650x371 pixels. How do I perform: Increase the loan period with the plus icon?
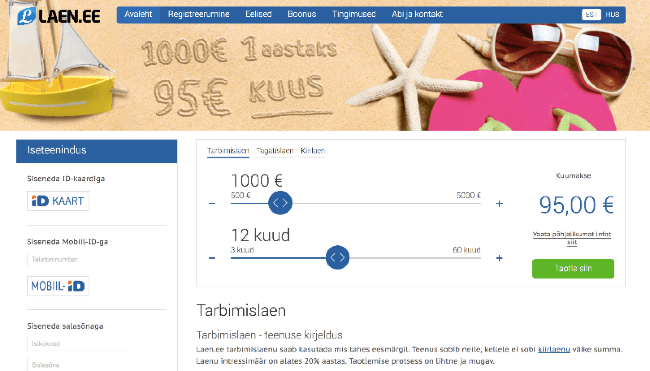click(x=499, y=258)
